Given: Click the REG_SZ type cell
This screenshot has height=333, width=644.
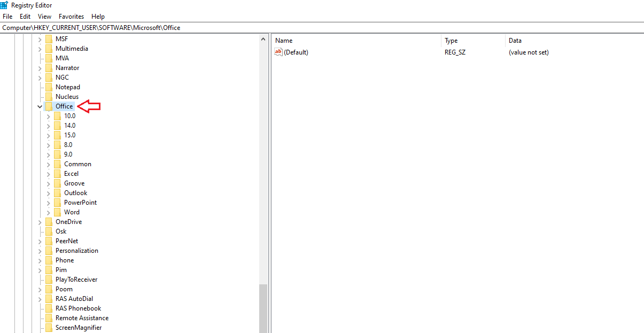Looking at the screenshot, I should pyautogui.click(x=455, y=52).
